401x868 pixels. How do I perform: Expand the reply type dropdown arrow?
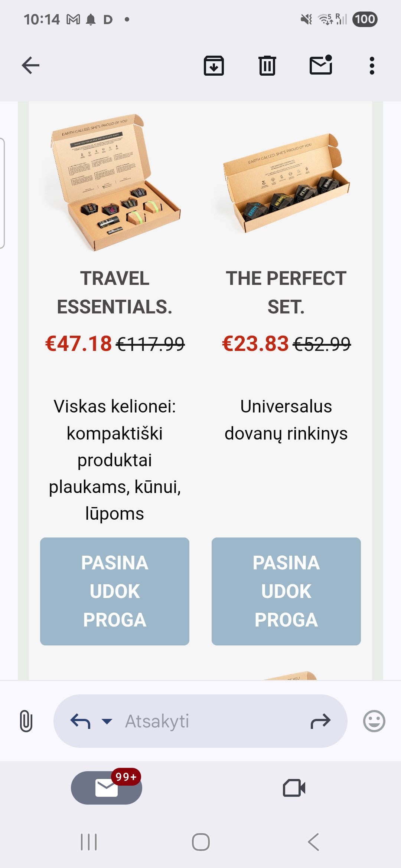click(107, 721)
